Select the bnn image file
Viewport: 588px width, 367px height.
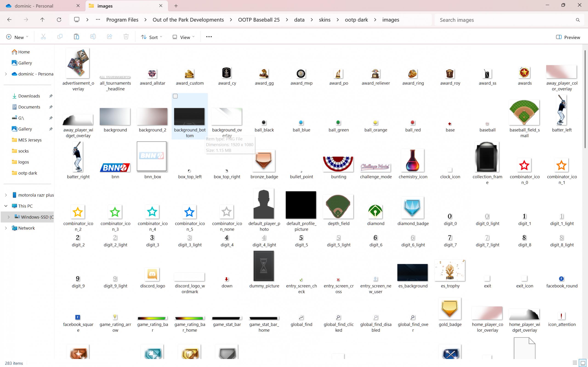point(115,168)
